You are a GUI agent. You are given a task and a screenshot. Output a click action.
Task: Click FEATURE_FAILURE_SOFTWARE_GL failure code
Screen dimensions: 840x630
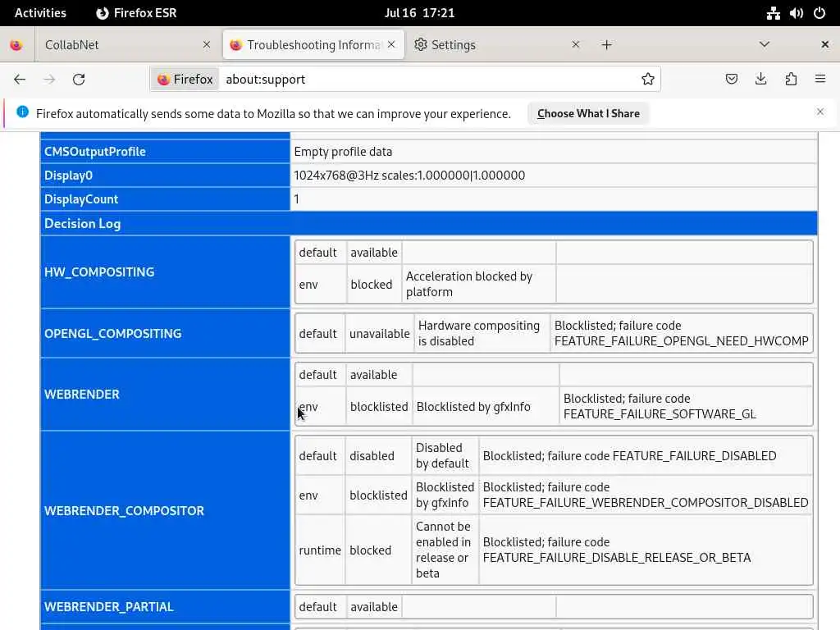tap(660, 414)
